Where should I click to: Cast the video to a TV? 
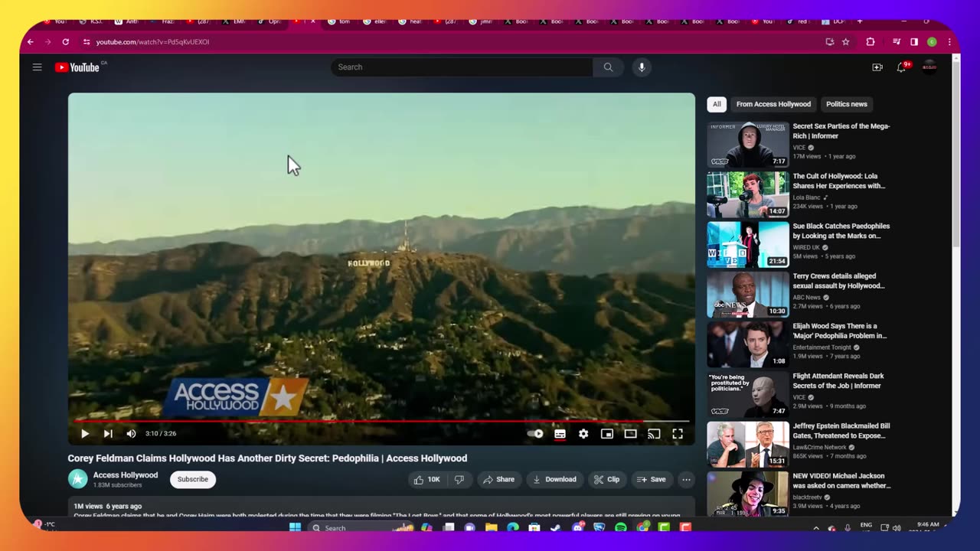654,434
